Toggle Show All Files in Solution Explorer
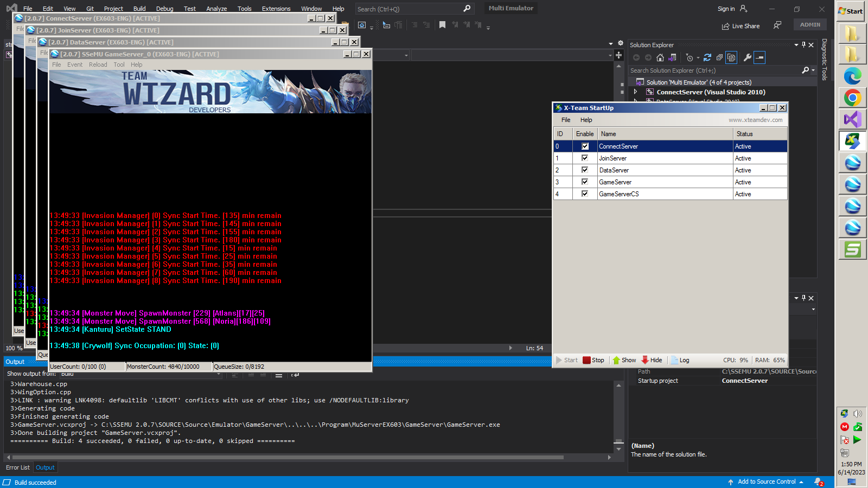Screen dimensions: 868x488 click(x=731, y=57)
